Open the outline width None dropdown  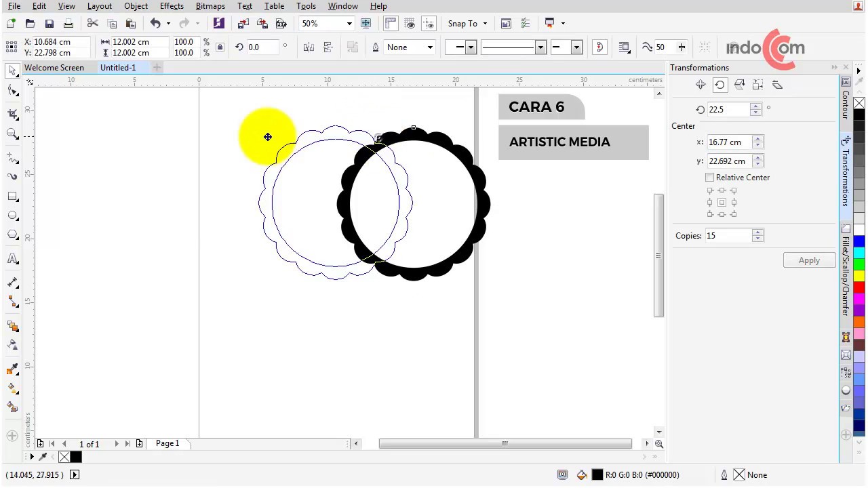pyautogui.click(x=429, y=47)
